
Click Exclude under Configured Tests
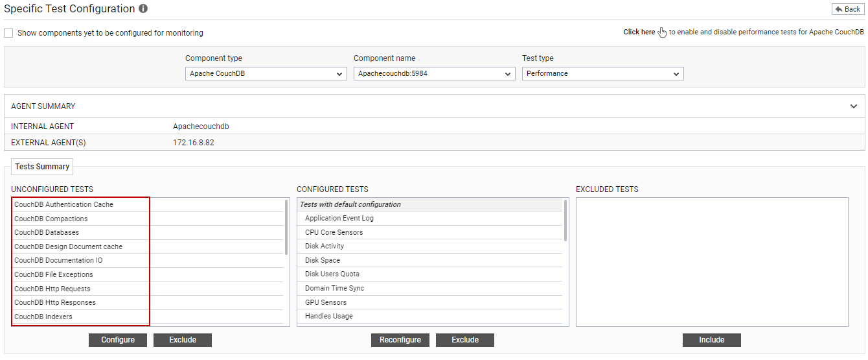(x=465, y=340)
